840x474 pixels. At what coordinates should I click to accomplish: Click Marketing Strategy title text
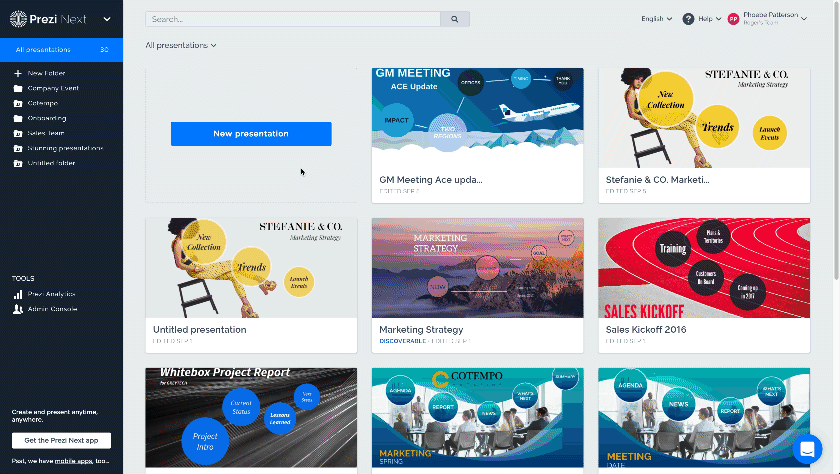[x=421, y=330]
